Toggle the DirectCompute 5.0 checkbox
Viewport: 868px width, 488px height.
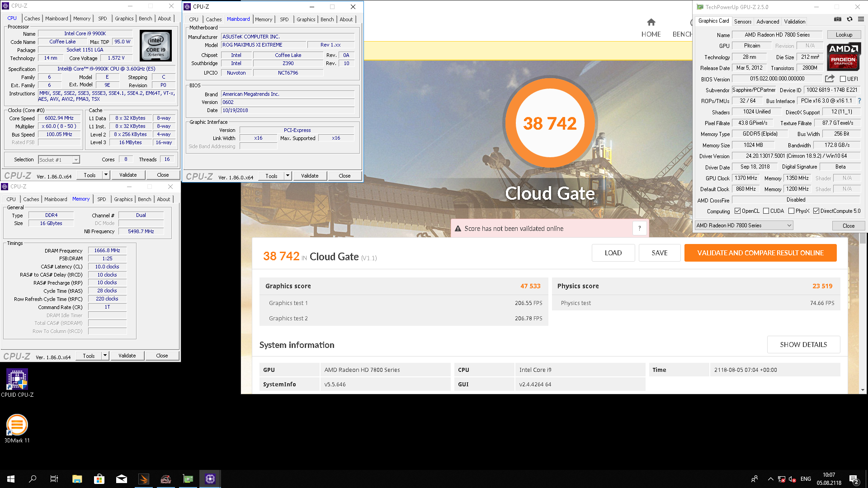point(816,211)
